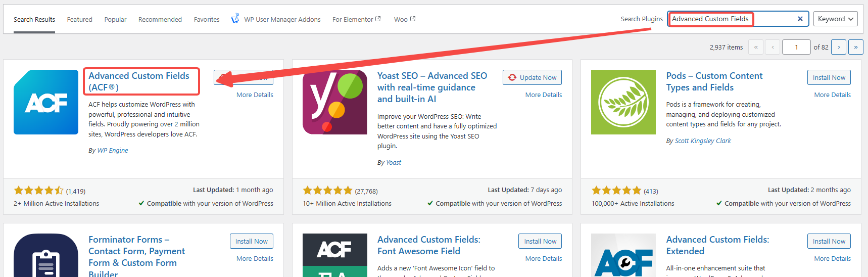The image size is (868, 277).
Task: Click the Yoast SEO plugin logo
Action: 334,102
